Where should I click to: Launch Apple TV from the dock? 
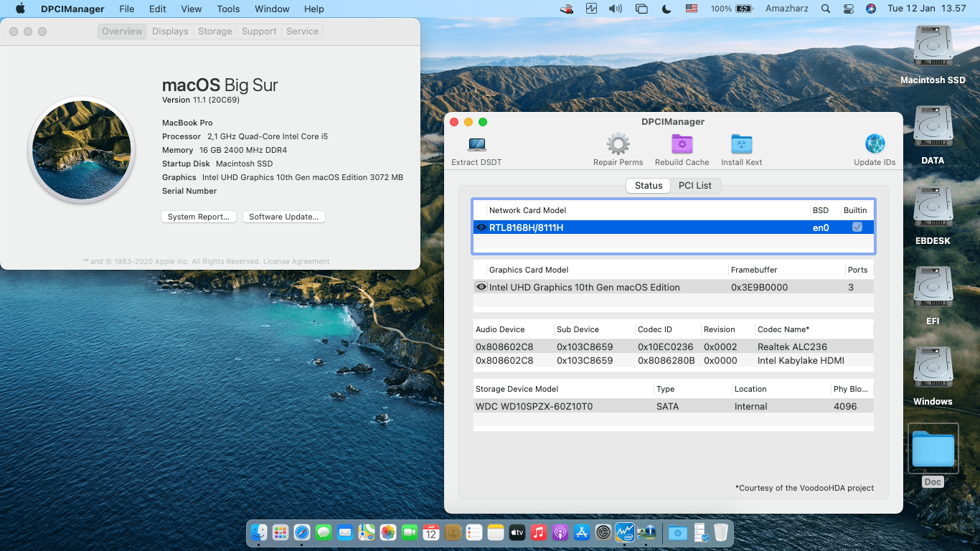[517, 532]
